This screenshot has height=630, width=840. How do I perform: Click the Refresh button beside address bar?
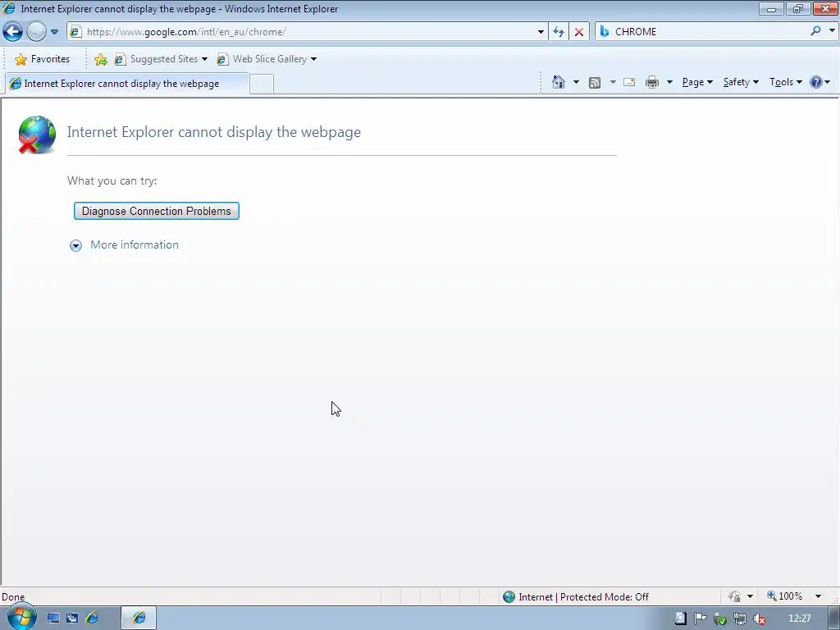coord(559,32)
